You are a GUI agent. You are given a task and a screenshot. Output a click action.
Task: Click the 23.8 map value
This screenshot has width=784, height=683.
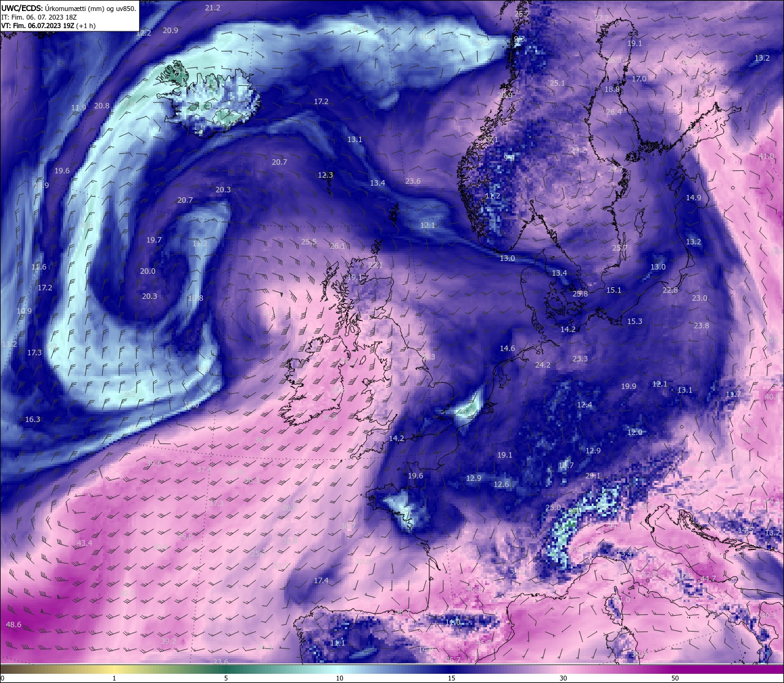(701, 326)
